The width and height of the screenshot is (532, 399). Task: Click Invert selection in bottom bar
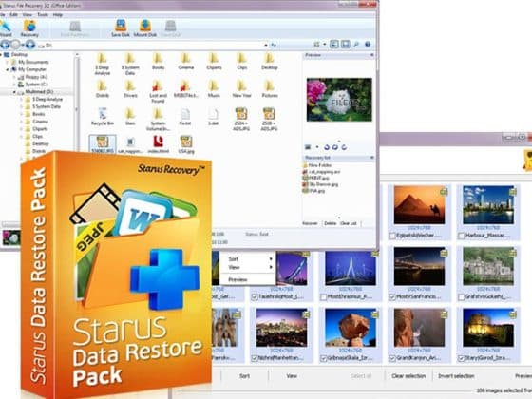point(456,376)
